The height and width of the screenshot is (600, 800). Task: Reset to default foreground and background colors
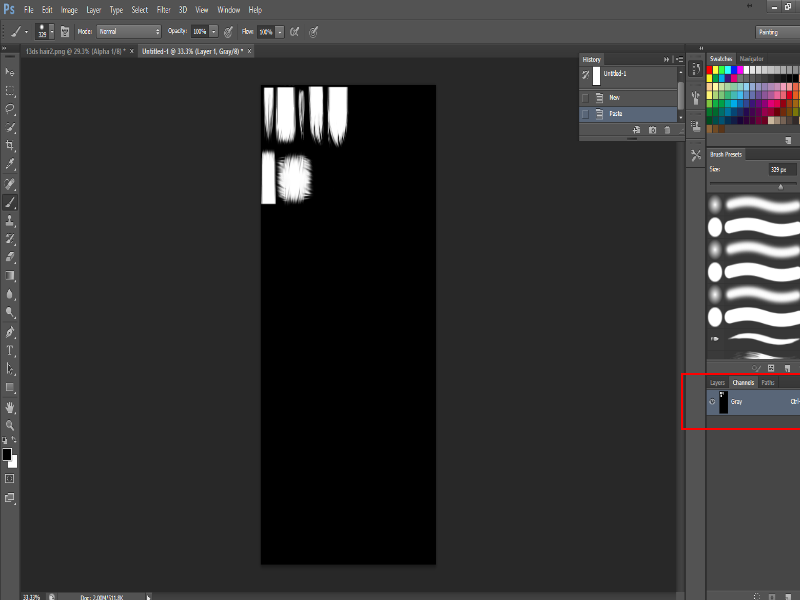pos(5,440)
